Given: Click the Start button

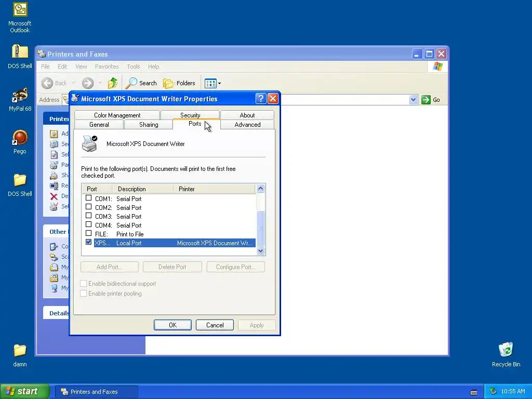Looking at the screenshot, I should (24, 391).
